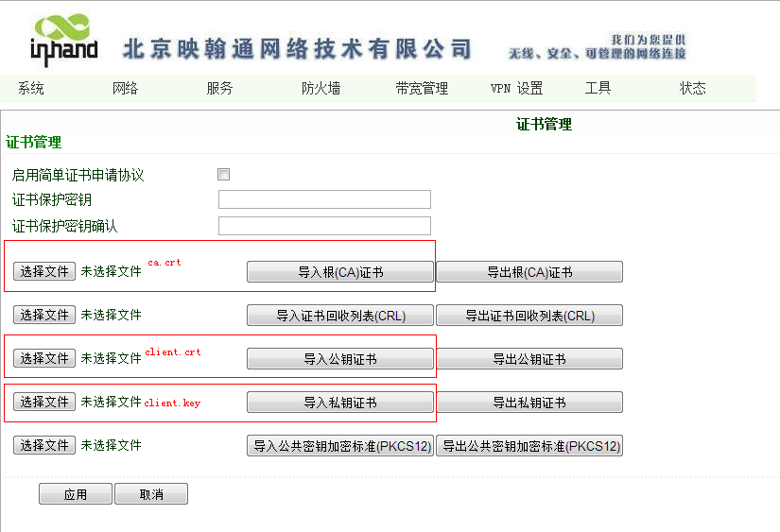Click 导入公共密钥加密标准(PKCS12) button
Viewport: 780px width, 532px height.
pos(340,446)
